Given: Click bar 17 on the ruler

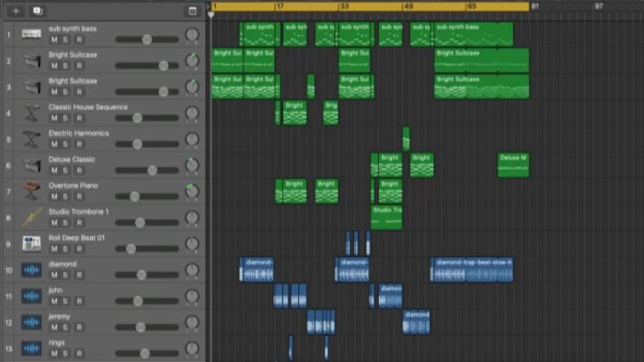Looking at the screenshot, I should pyautogui.click(x=280, y=6).
